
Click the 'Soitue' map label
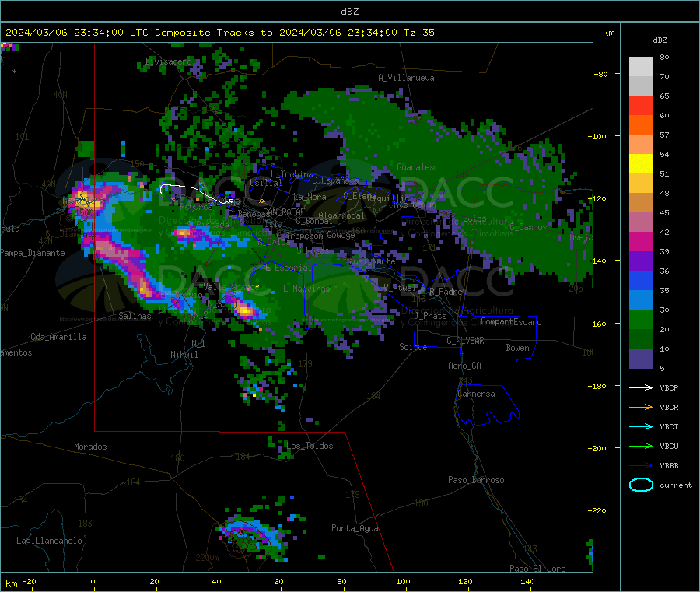[413, 347]
